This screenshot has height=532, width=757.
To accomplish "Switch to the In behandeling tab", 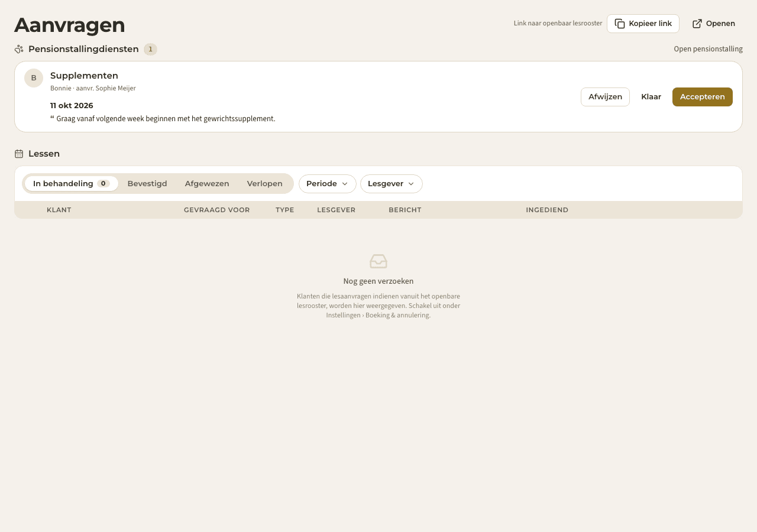I will tap(72, 184).
